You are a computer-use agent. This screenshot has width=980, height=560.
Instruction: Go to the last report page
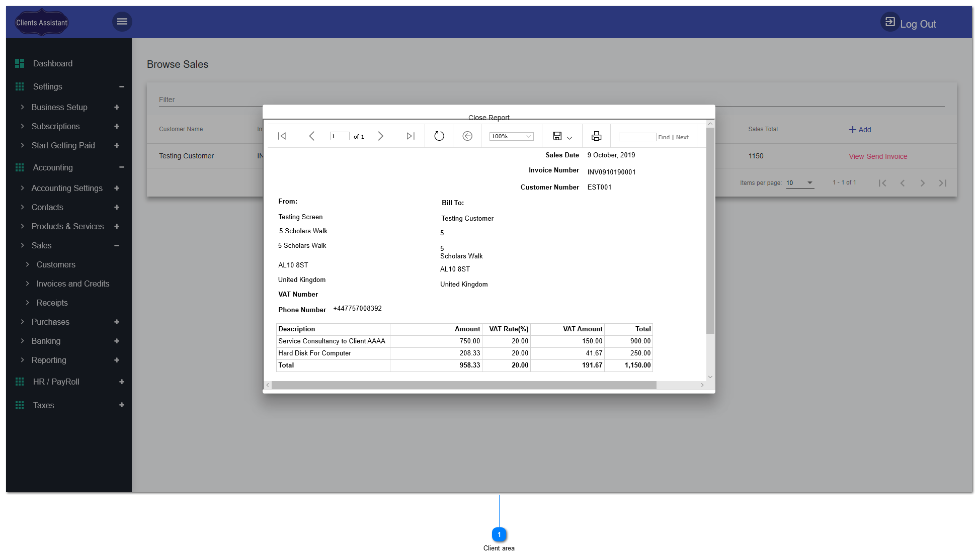click(x=410, y=136)
